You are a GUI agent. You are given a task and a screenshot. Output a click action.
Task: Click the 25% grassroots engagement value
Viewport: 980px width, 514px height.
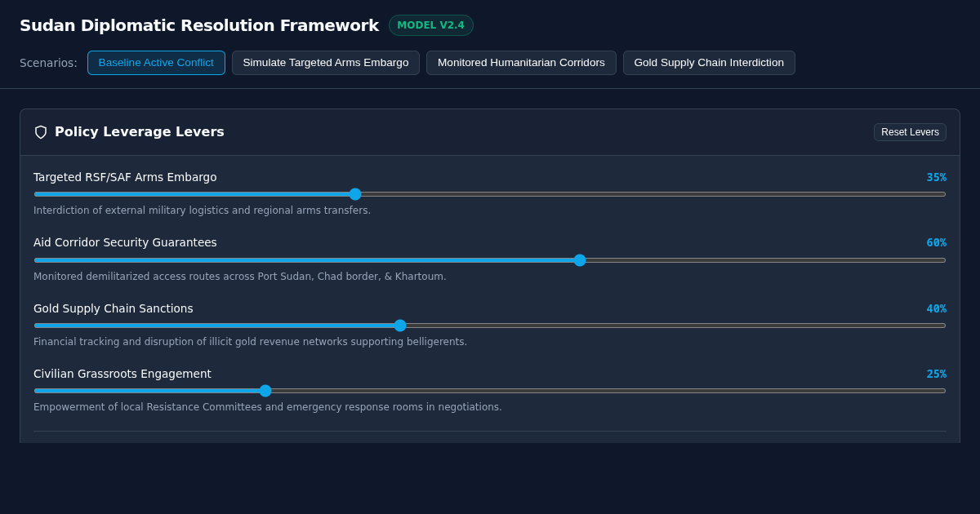point(936,374)
